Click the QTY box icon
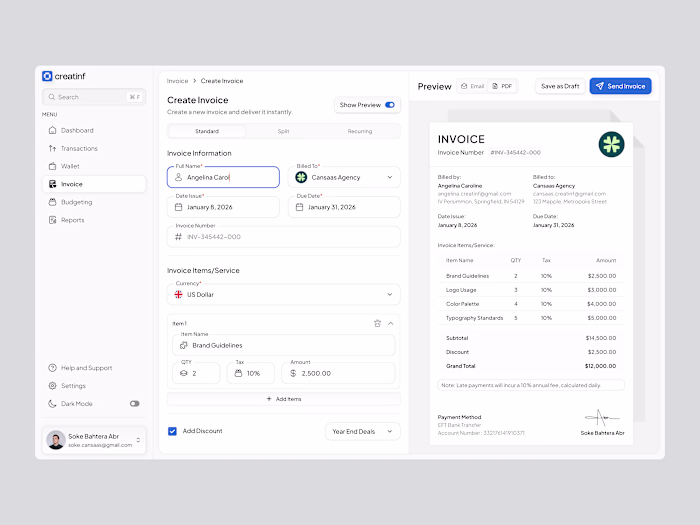 (183, 373)
